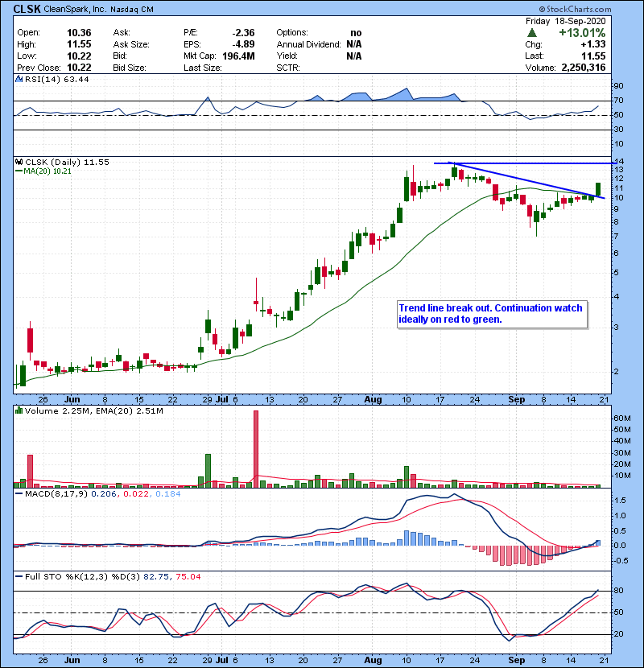This screenshot has width=644, height=668.
Task: Click the red MACD signal value 0.022
Action: tap(136, 494)
